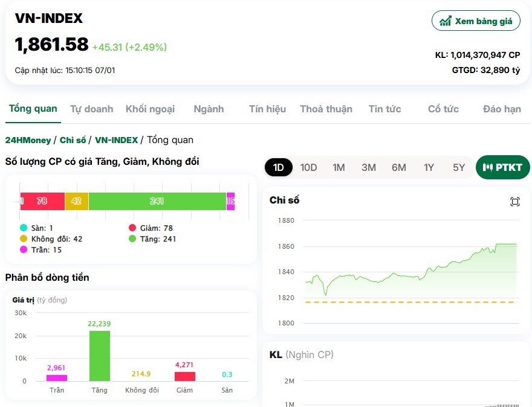
Task: Toggle the Trần legend entry
Action: (41, 250)
